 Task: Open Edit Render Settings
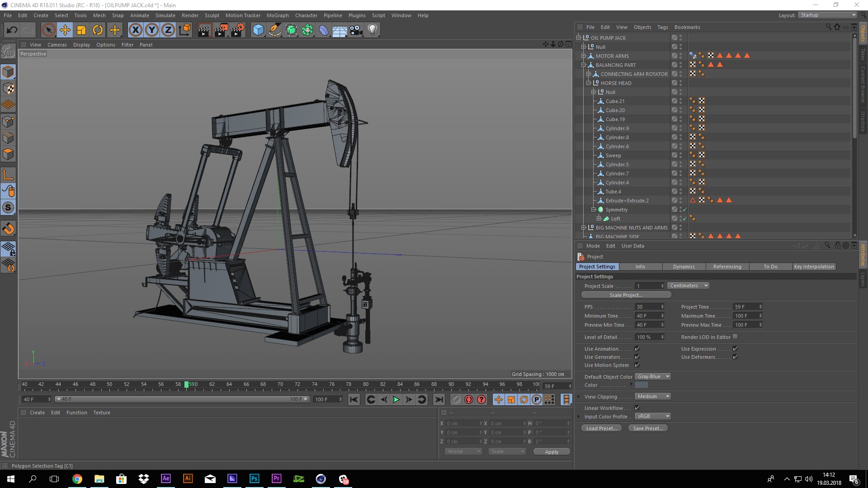[238, 30]
